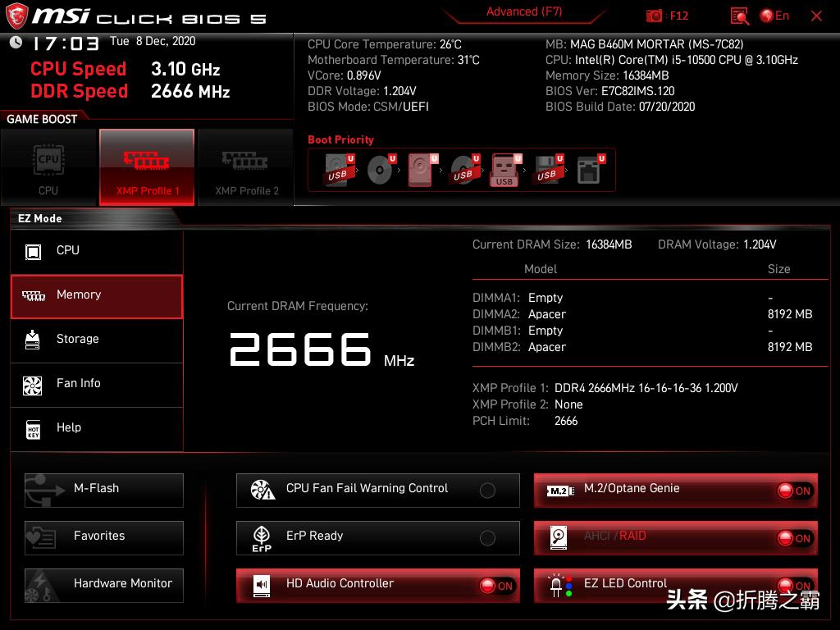Select the USB CD/DVD boot device icon
Image resolution: width=840 pixels, height=630 pixels.
pyautogui.click(x=464, y=170)
